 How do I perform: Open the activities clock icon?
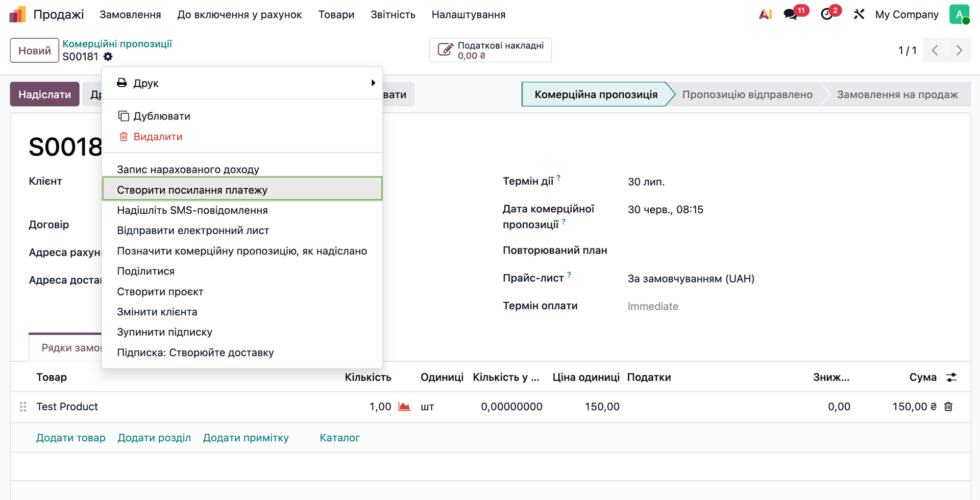(x=827, y=14)
